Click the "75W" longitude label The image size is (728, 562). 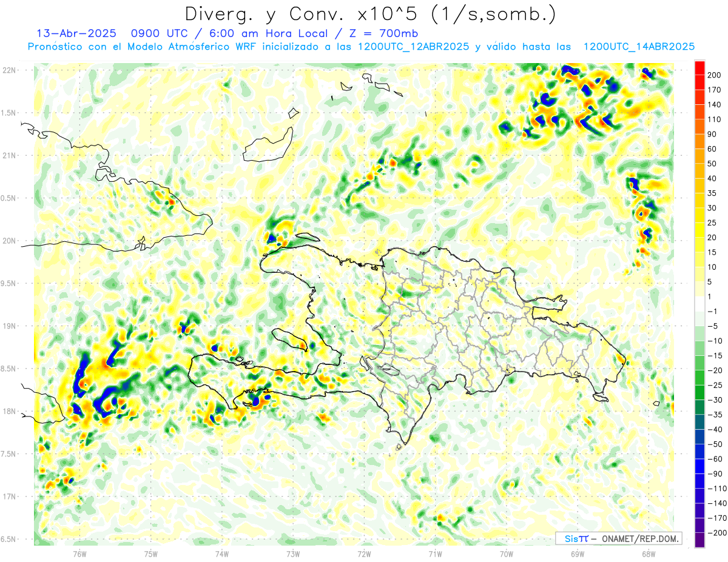[151, 554]
